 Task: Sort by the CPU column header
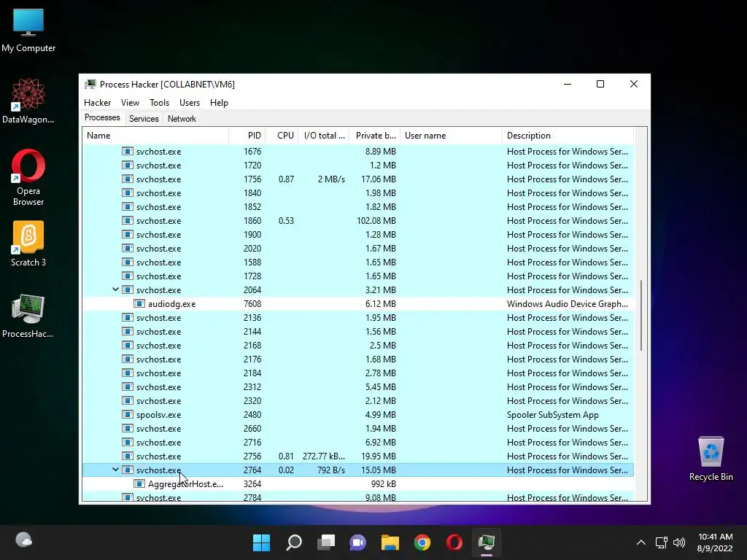[282, 136]
